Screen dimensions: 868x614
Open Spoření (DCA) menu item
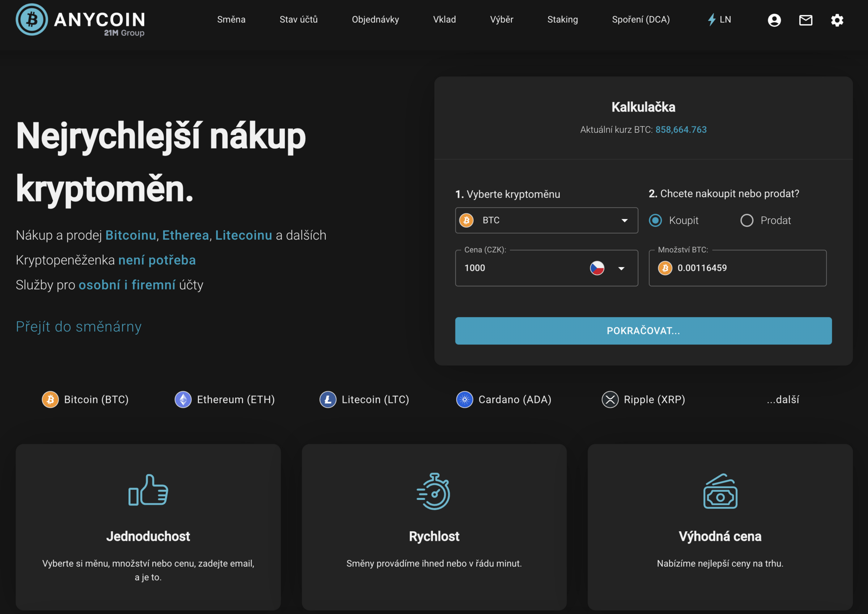(x=641, y=20)
